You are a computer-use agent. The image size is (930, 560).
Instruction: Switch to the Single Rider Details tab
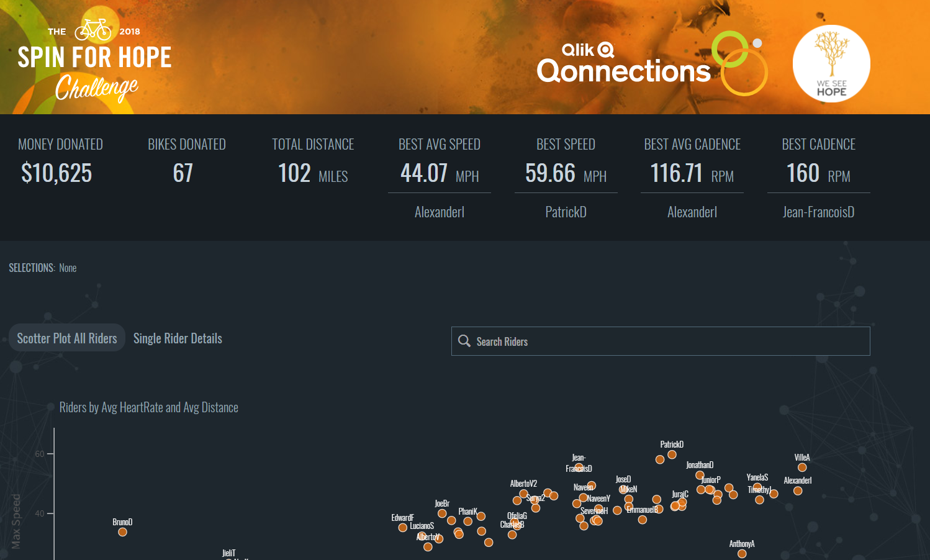point(178,338)
